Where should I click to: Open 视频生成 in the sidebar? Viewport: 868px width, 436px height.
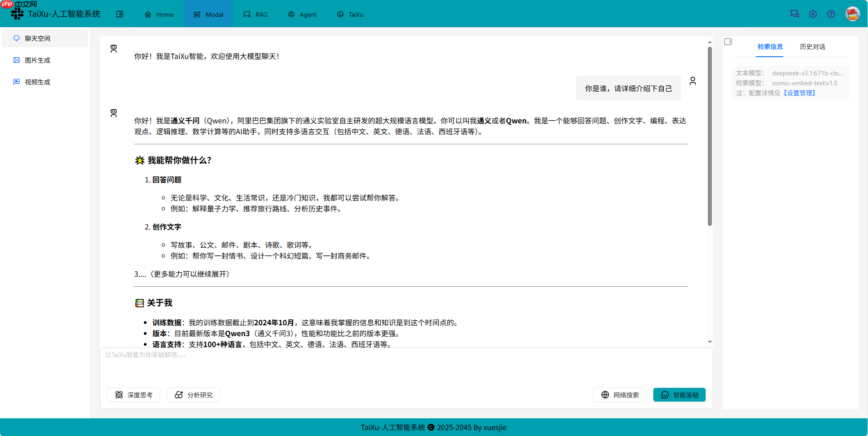tap(36, 82)
